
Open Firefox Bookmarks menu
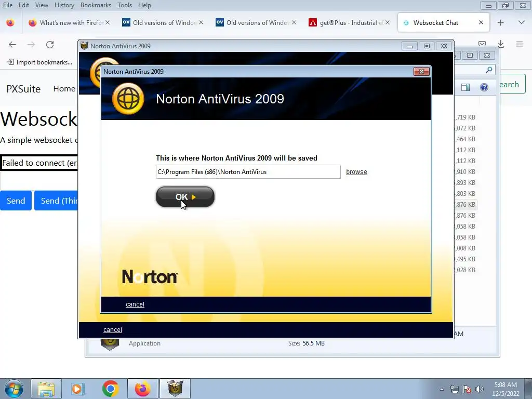coord(96,5)
